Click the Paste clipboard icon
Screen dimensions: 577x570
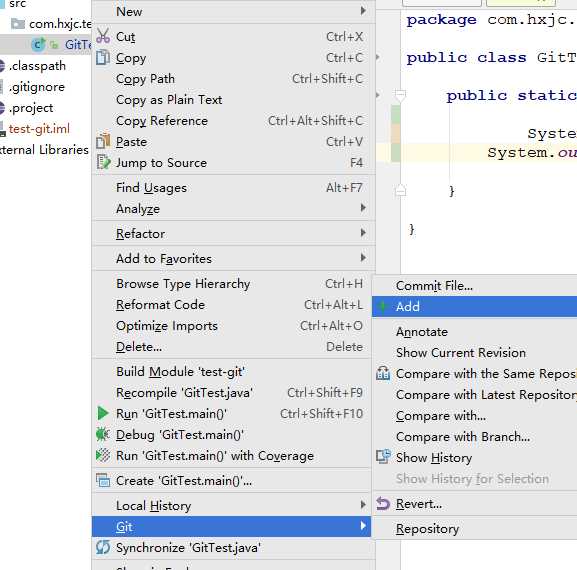point(103,141)
